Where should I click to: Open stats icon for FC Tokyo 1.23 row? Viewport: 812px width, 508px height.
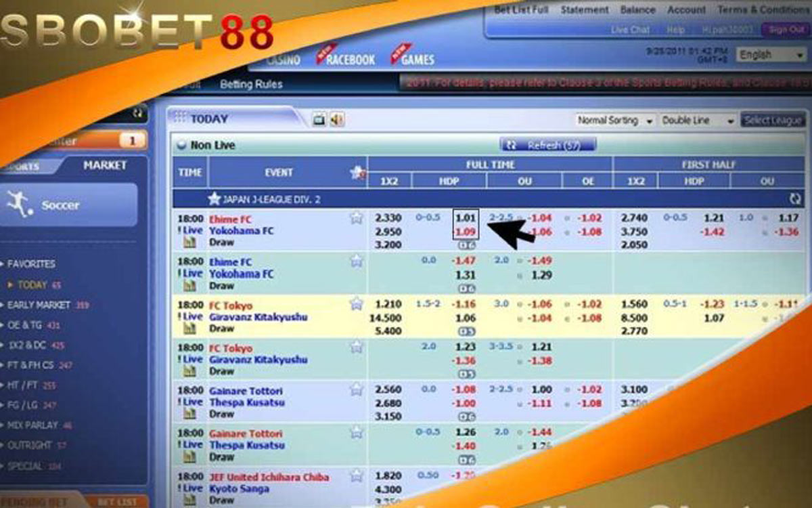click(190, 371)
